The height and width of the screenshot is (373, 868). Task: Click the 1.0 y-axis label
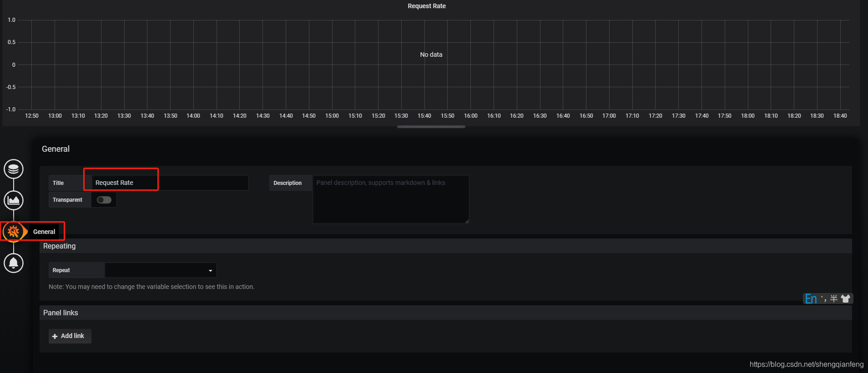coord(11,20)
